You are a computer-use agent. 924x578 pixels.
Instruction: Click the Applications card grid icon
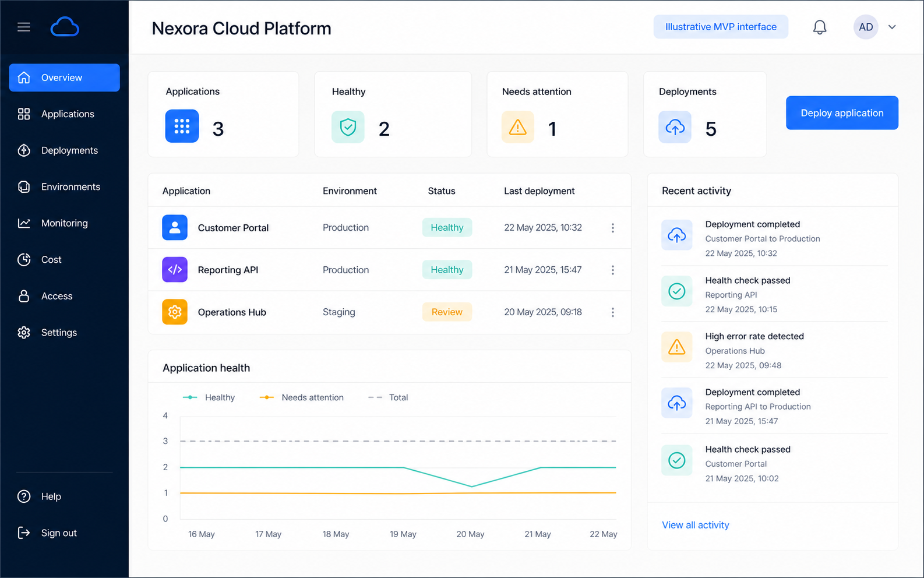click(182, 126)
